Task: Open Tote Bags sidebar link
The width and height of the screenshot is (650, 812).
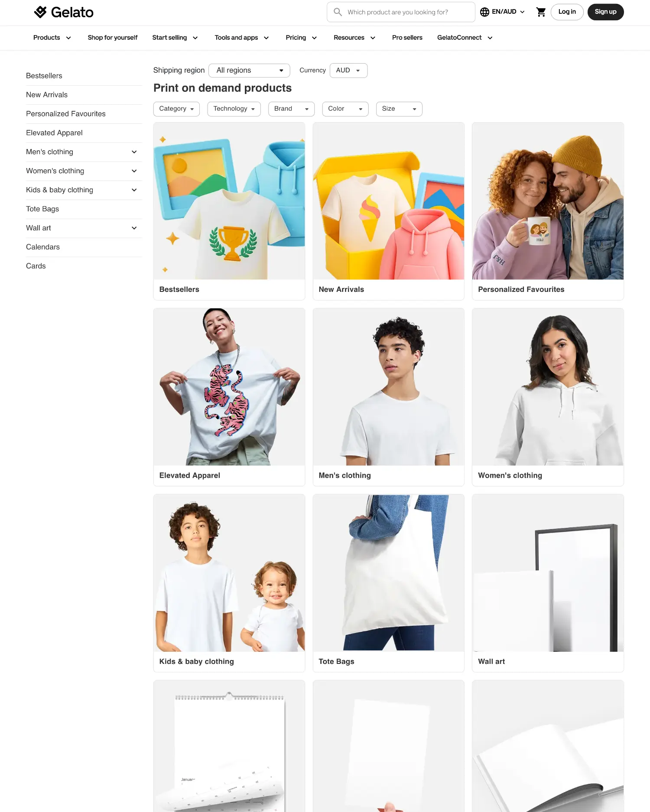Action: point(42,209)
